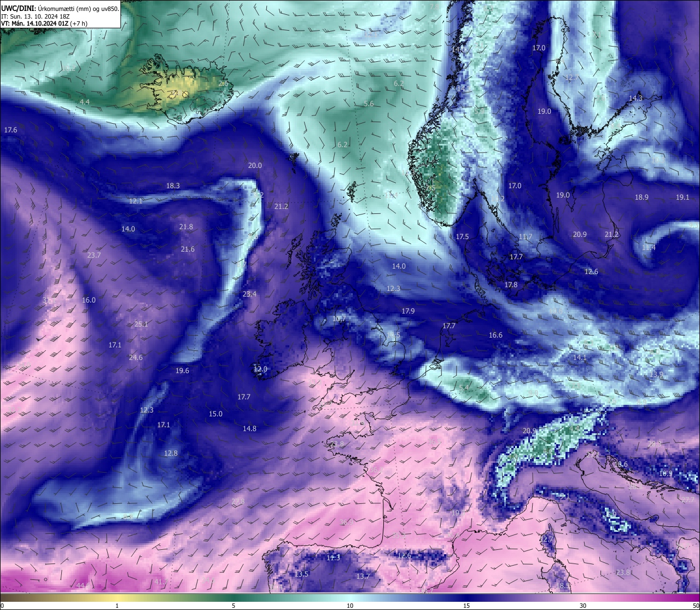Click the map value '18.3' in the Atlantic
The image size is (700, 610).
173,185
